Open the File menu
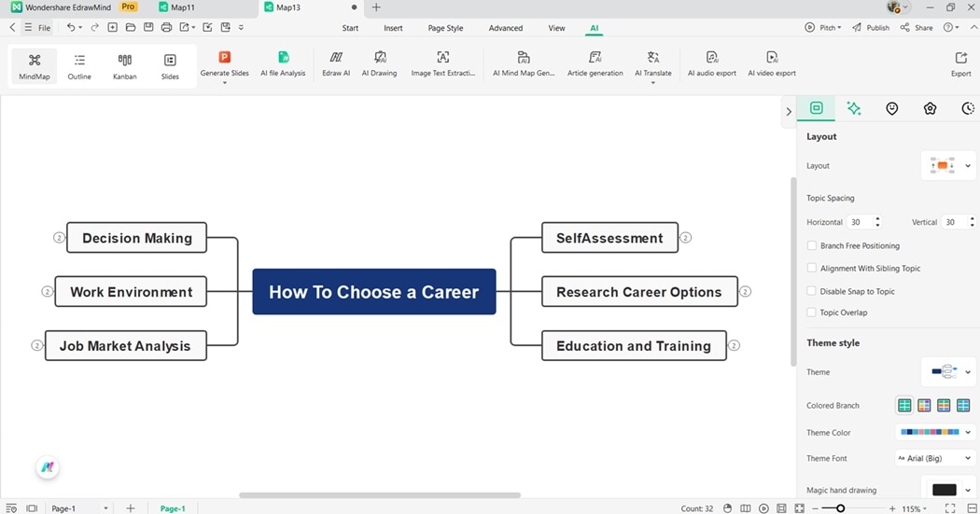This screenshot has height=514, width=980. click(x=38, y=27)
